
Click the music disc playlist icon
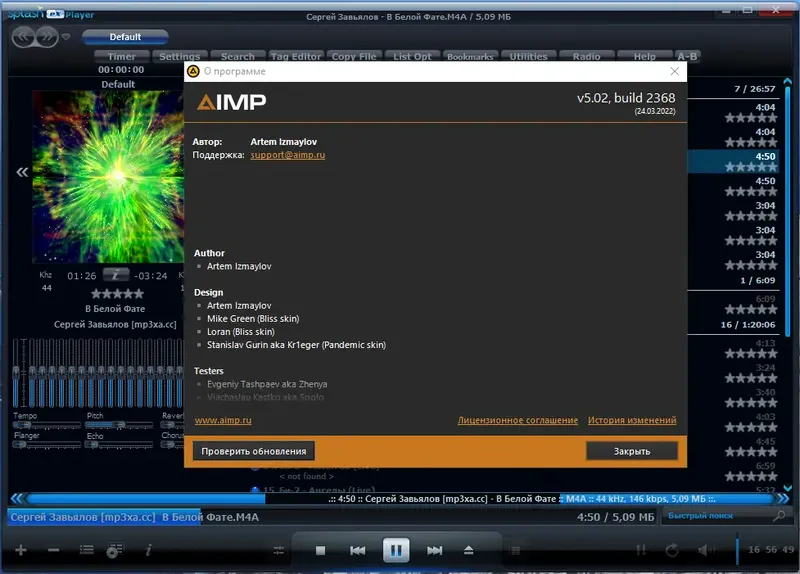[115, 551]
